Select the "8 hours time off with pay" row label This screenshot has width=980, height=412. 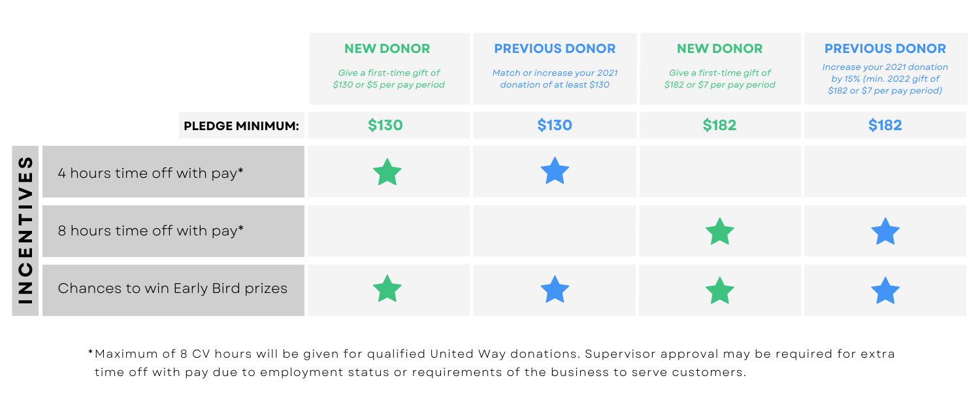(x=151, y=231)
